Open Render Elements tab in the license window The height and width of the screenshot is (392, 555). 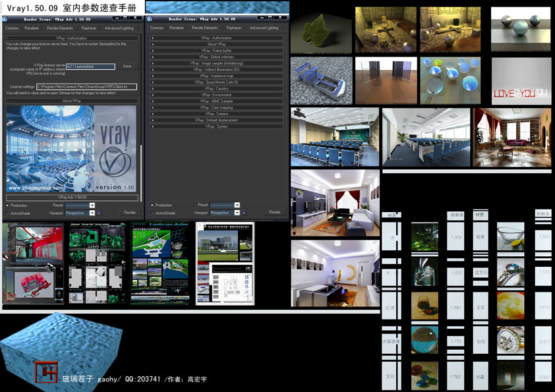(x=60, y=28)
